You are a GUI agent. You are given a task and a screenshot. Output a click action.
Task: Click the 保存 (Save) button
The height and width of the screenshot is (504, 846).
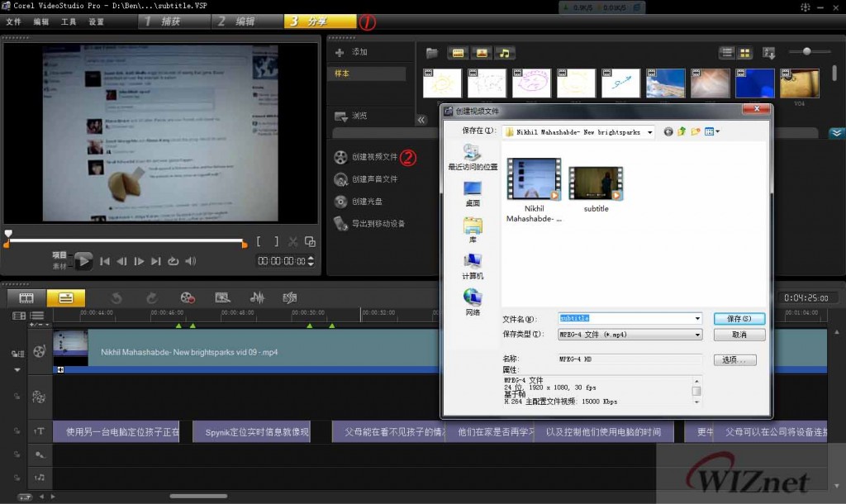click(x=739, y=318)
